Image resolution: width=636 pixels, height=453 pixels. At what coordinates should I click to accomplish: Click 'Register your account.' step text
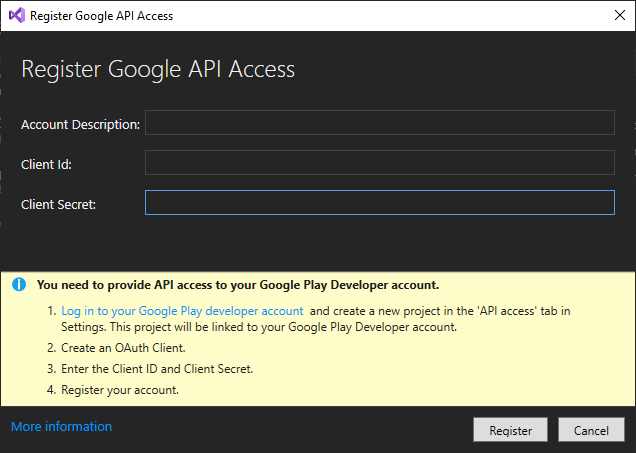[120, 390]
